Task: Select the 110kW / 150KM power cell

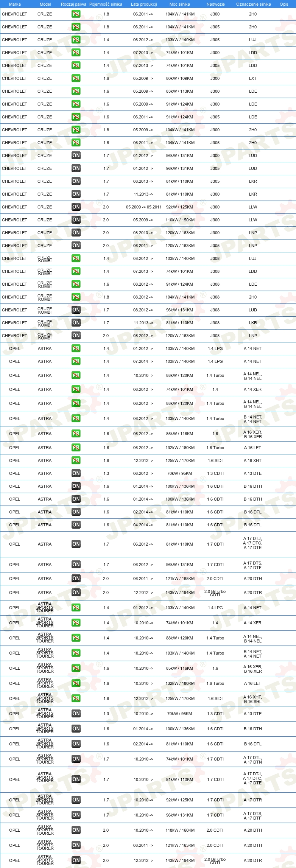Action: pyautogui.click(x=180, y=220)
